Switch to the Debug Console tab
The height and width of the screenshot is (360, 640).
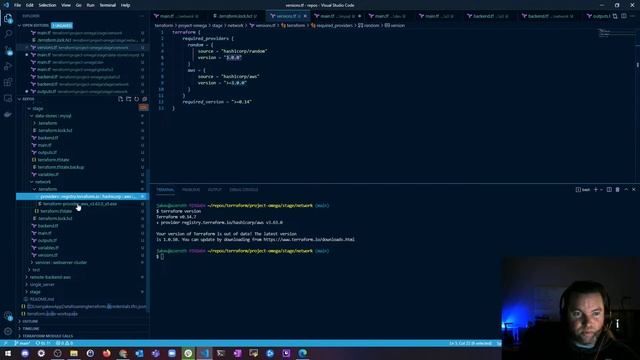click(243, 190)
